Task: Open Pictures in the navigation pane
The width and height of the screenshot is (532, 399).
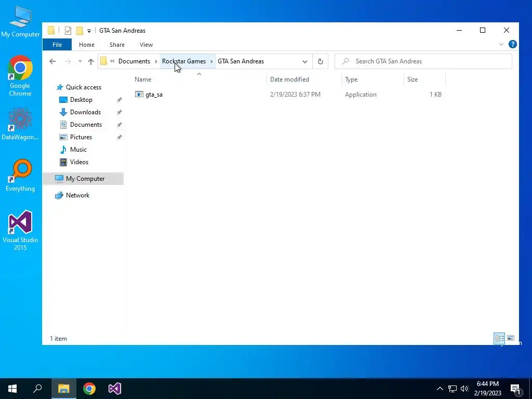Action: [81, 137]
